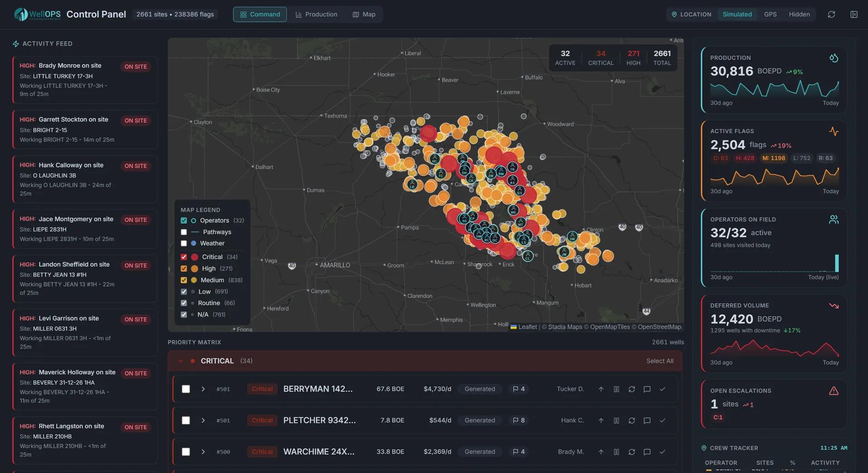Open the Map tab

[364, 14]
